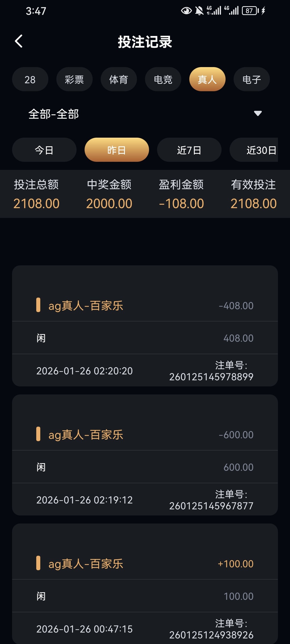Tap order number 260125145978899

pos(211,377)
